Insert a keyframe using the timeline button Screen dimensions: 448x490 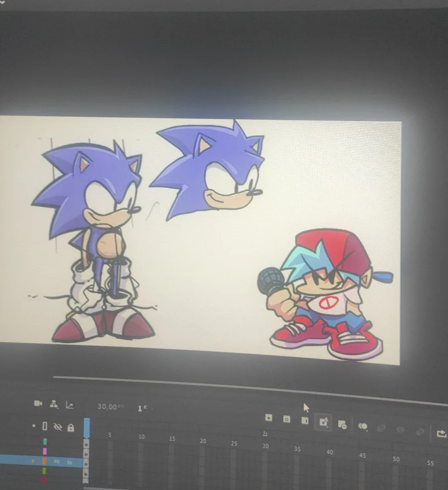(x=268, y=417)
